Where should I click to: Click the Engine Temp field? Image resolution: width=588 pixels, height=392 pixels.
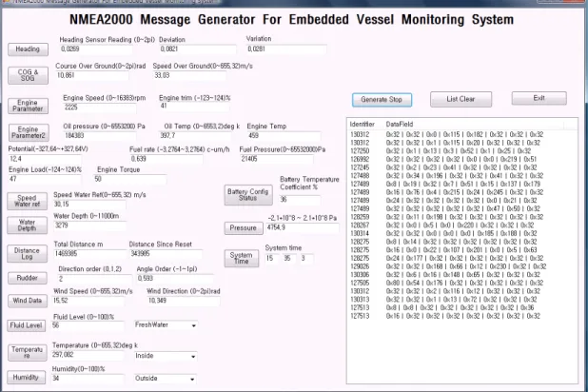(x=284, y=136)
